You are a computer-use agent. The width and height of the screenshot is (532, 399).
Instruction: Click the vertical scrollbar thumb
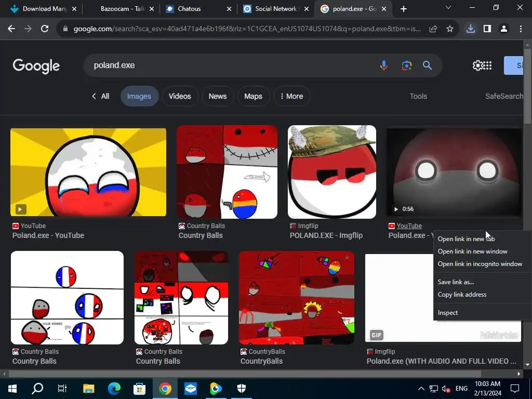point(527,87)
